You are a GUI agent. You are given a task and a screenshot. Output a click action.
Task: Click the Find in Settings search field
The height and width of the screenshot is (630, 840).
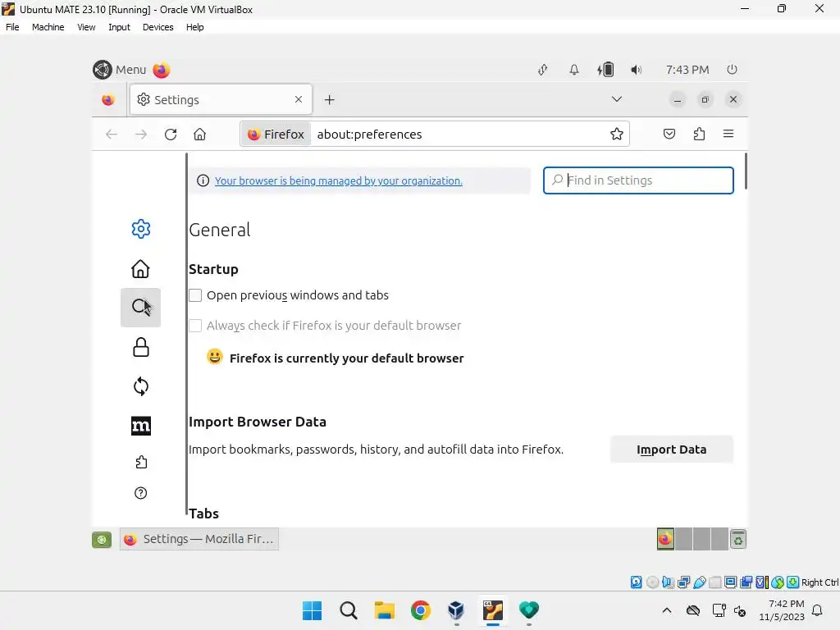638,180
